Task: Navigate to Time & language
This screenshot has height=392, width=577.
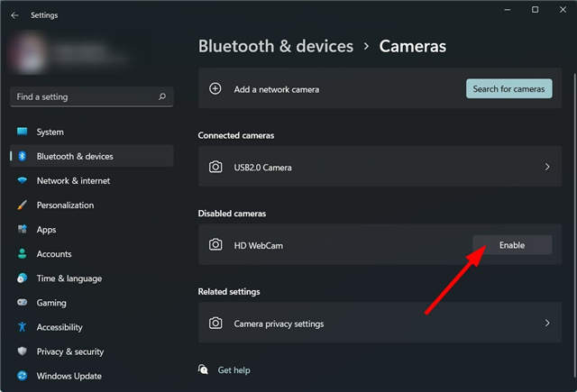Action: click(x=69, y=278)
